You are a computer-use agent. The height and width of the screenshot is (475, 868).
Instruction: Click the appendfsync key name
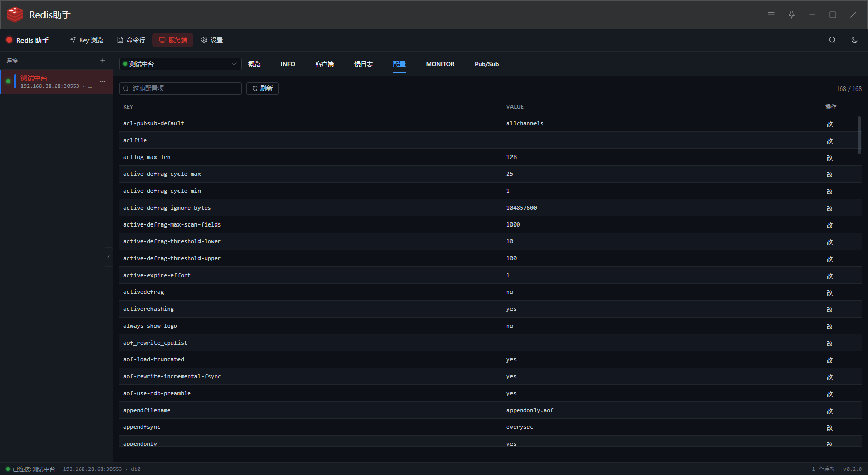(142, 427)
